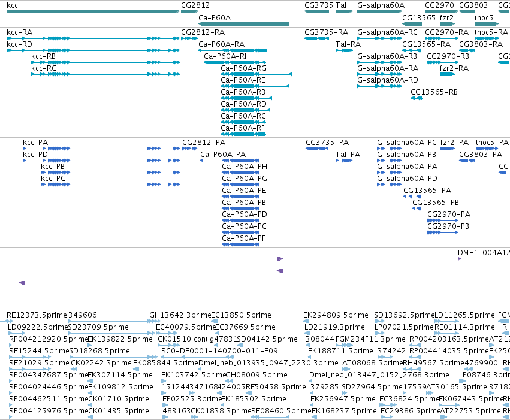
Task: Open the fzr2-PA protein label
Action: coord(454,143)
